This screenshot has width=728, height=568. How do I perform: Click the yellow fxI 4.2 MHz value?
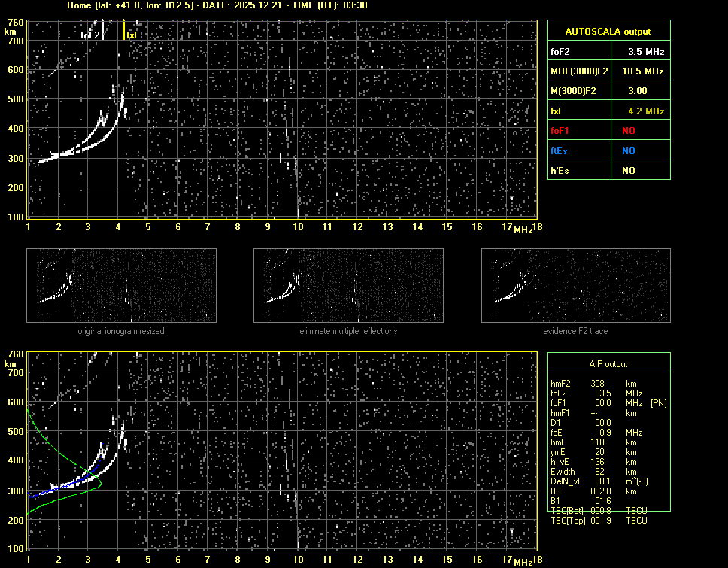point(646,111)
